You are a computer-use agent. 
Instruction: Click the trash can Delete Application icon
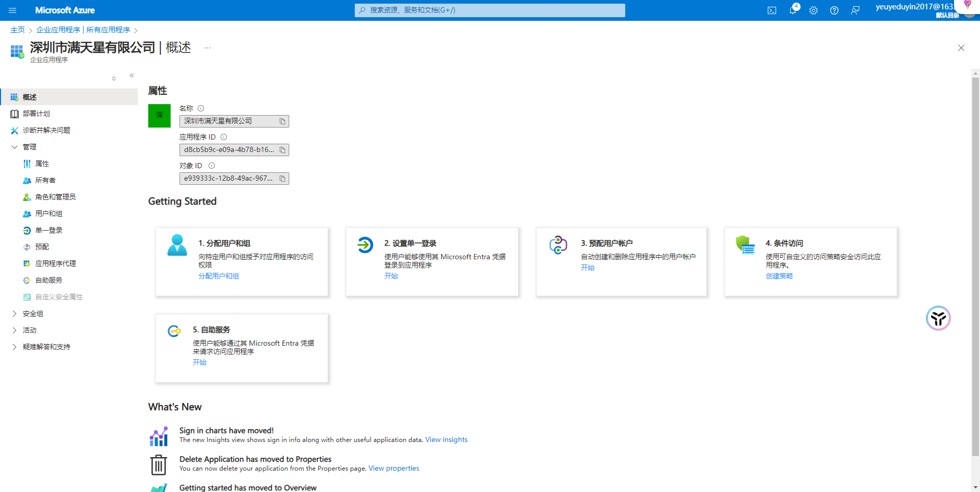159,464
